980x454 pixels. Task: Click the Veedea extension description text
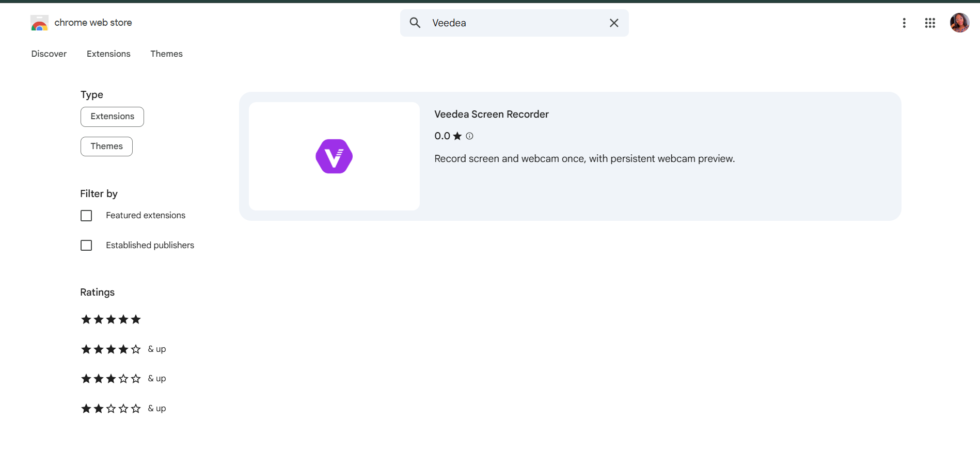(584, 158)
